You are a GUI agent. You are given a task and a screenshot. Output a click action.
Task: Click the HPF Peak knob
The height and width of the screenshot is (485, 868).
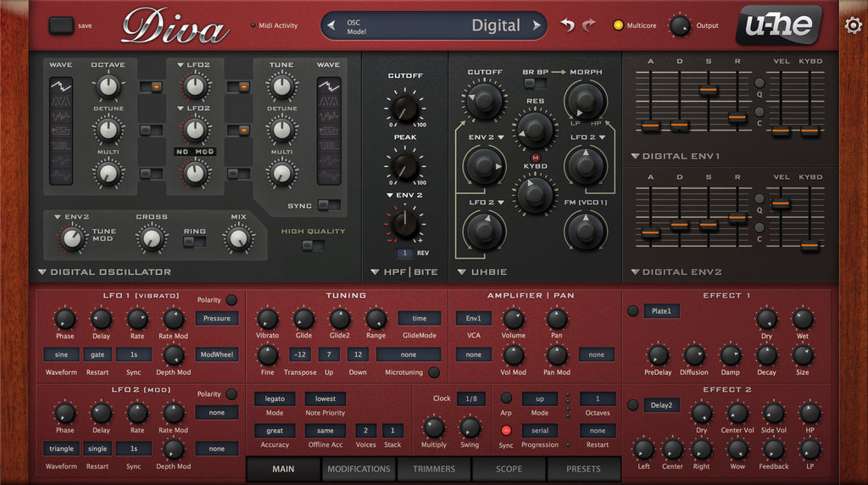[x=404, y=166]
